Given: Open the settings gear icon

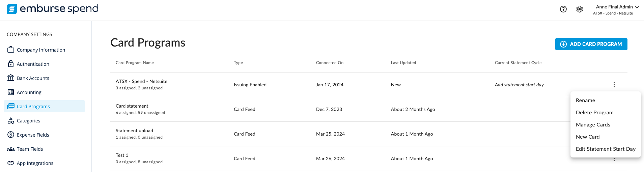Looking at the screenshot, I should pos(580,9).
